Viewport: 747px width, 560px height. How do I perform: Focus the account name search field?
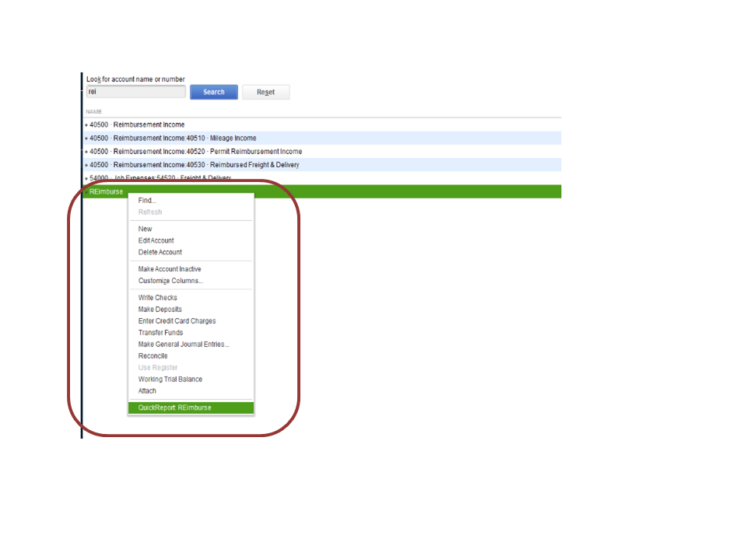pyautogui.click(x=135, y=92)
